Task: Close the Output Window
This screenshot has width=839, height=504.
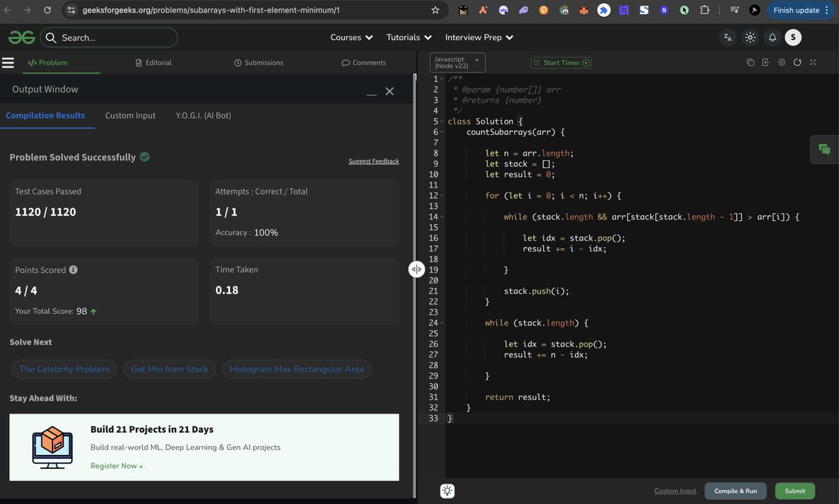Action: click(x=390, y=92)
